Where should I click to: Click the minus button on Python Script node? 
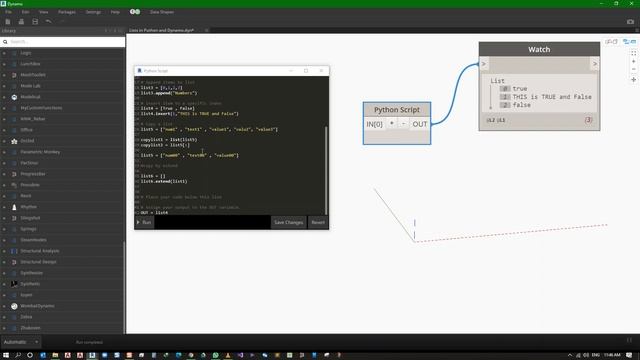point(403,124)
